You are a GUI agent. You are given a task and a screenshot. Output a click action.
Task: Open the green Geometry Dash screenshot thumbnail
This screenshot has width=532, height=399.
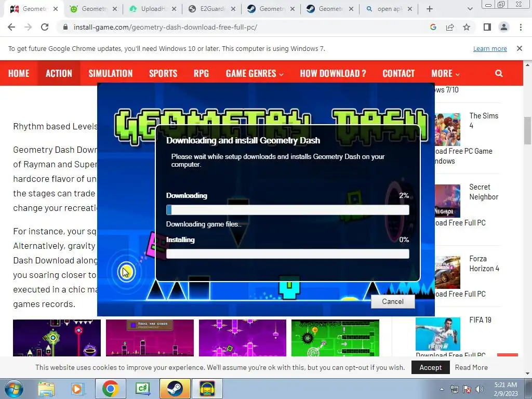click(x=335, y=338)
